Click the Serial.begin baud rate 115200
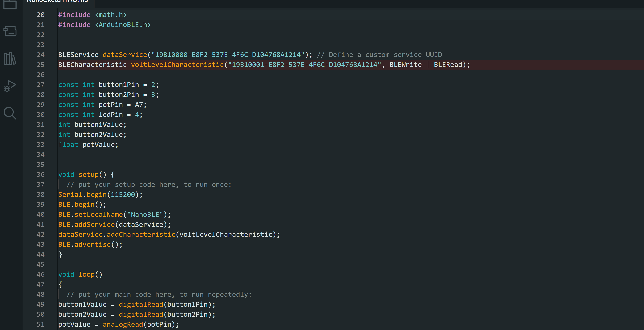 pos(123,195)
